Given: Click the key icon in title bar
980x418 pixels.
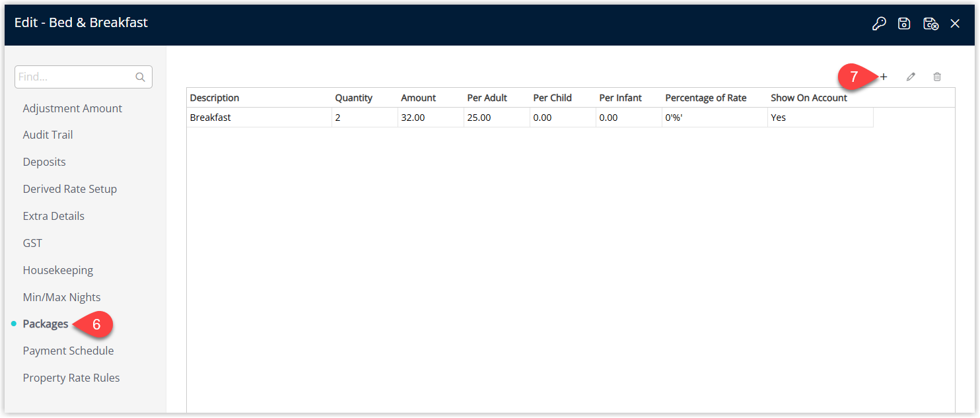Looking at the screenshot, I should [x=878, y=24].
